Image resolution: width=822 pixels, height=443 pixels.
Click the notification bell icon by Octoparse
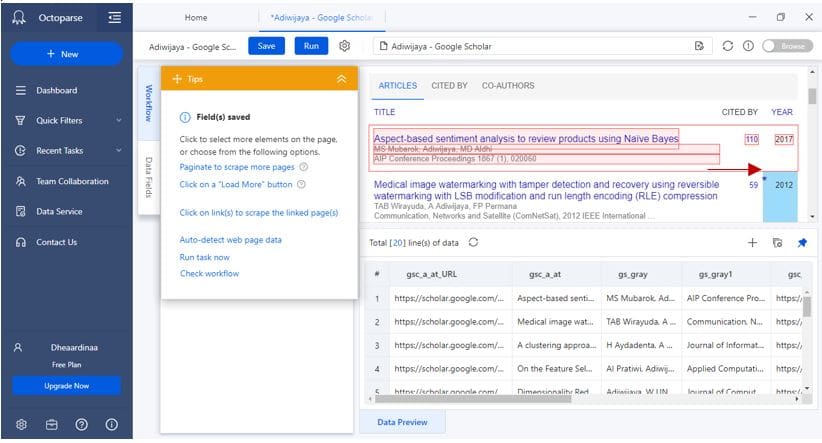19,17
